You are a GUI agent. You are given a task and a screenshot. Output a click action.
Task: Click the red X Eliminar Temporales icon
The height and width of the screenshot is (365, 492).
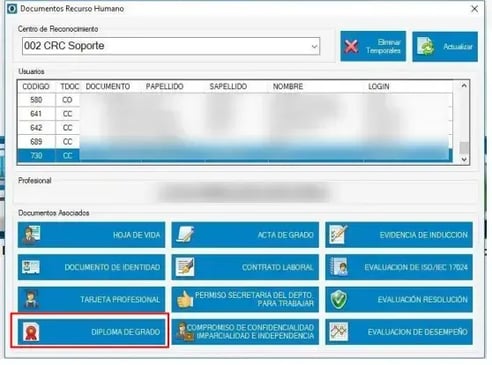coord(351,47)
